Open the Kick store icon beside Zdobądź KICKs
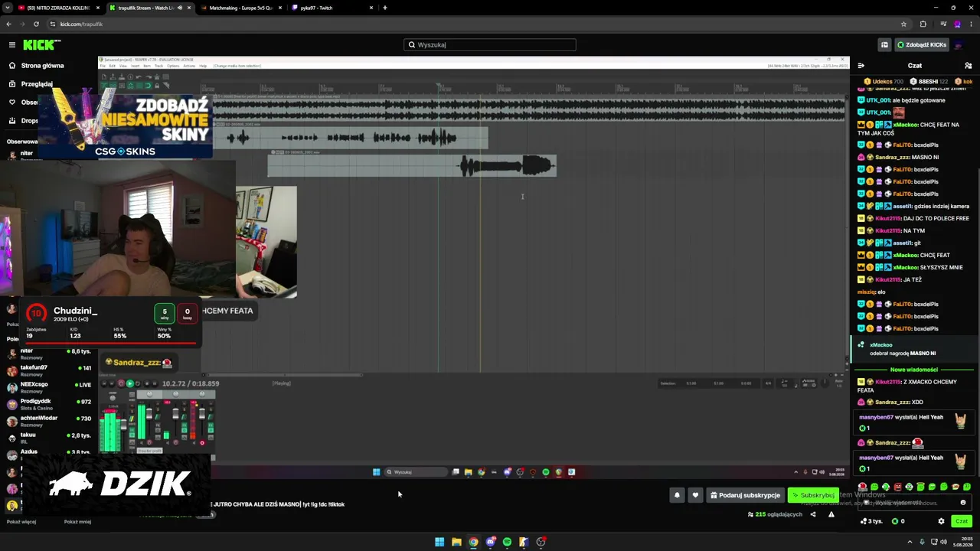The width and height of the screenshot is (980, 551). [884, 44]
